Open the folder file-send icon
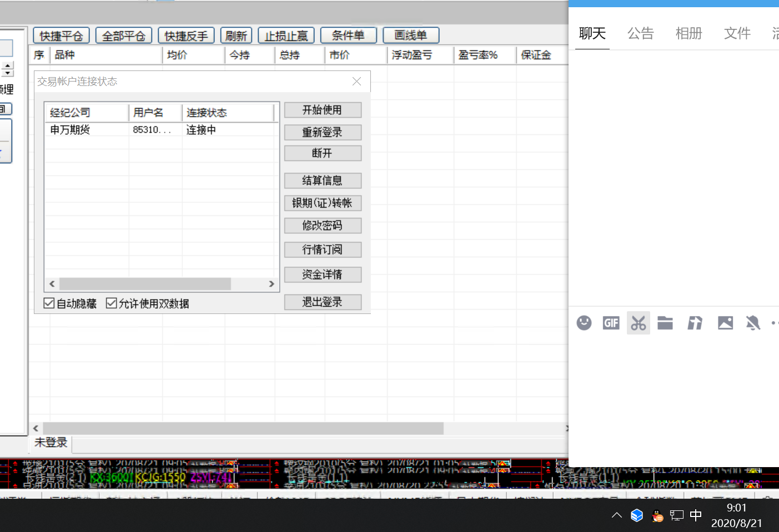 (x=665, y=323)
